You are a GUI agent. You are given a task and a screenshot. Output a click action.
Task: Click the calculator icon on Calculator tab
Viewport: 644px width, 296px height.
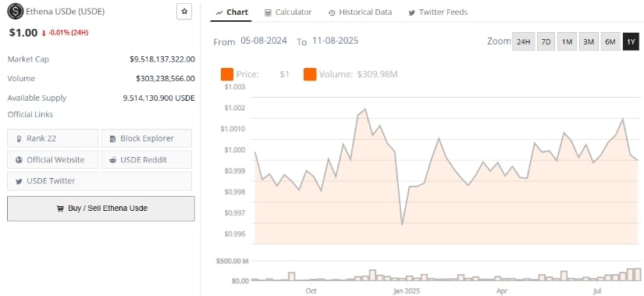pyautogui.click(x=268, y=12)
